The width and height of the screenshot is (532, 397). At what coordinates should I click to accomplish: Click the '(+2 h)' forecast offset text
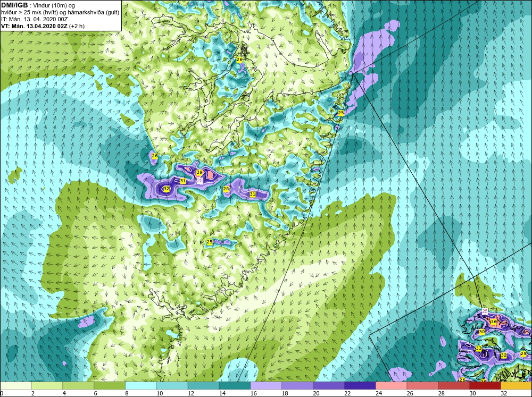(77, 26)
